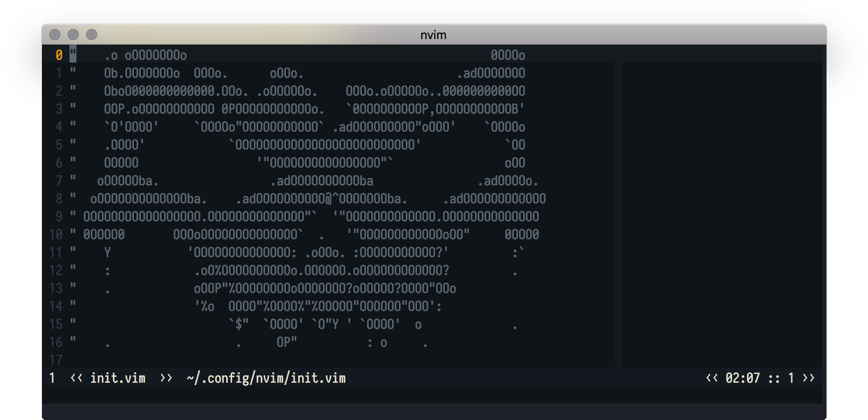Select init.vim buffer name in statusline
Screen dimensions: 868x420
(118, 378)
